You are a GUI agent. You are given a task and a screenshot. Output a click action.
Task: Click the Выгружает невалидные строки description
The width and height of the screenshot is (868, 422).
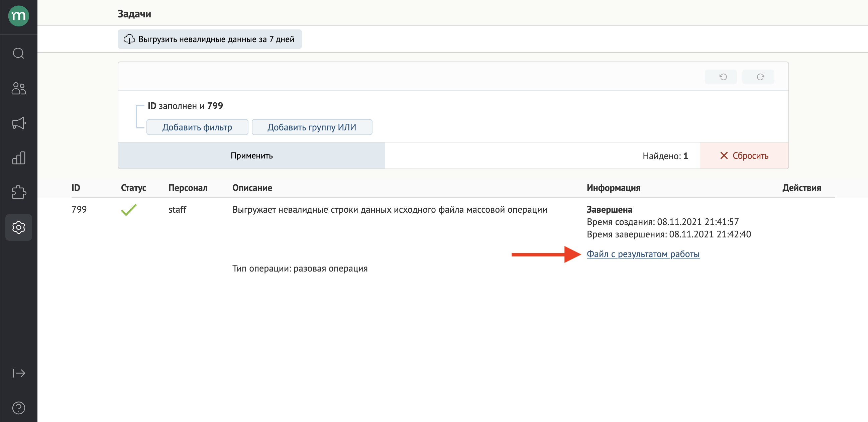pyautogui.click(x=390, y=209)
